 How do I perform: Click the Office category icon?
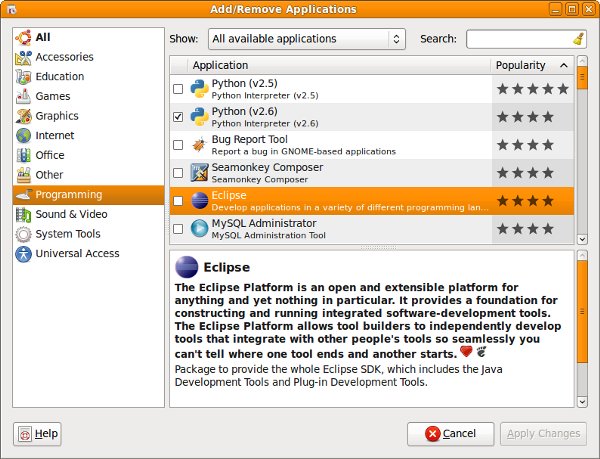23,155
